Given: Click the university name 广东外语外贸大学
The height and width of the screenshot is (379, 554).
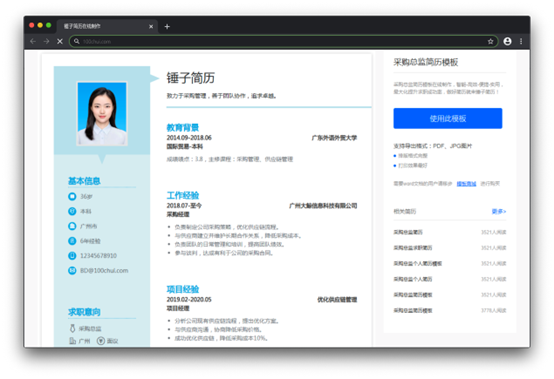Looking at the screenshot, I should [x=334, y=138].
